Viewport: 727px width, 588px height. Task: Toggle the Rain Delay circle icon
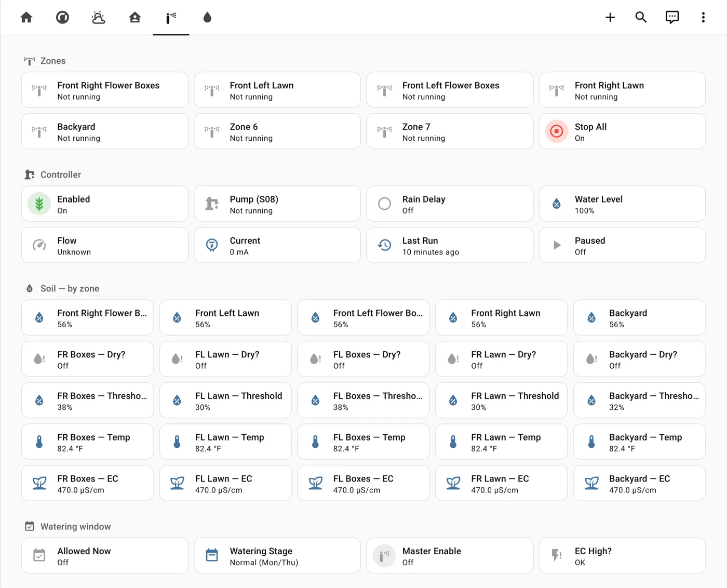coord(384,204)
